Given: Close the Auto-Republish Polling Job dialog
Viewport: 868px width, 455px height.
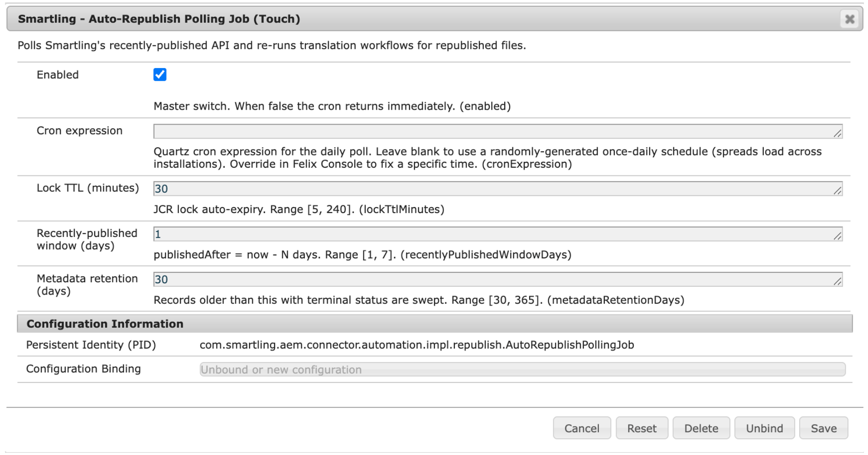Looking at the screenshot, I should point(850,19).
